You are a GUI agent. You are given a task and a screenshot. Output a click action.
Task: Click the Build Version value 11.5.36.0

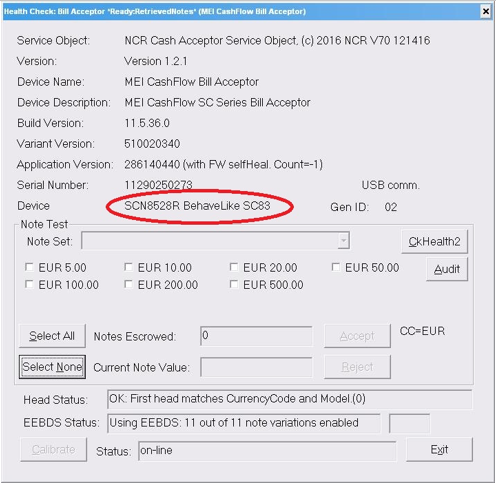(x=147, y=123)
